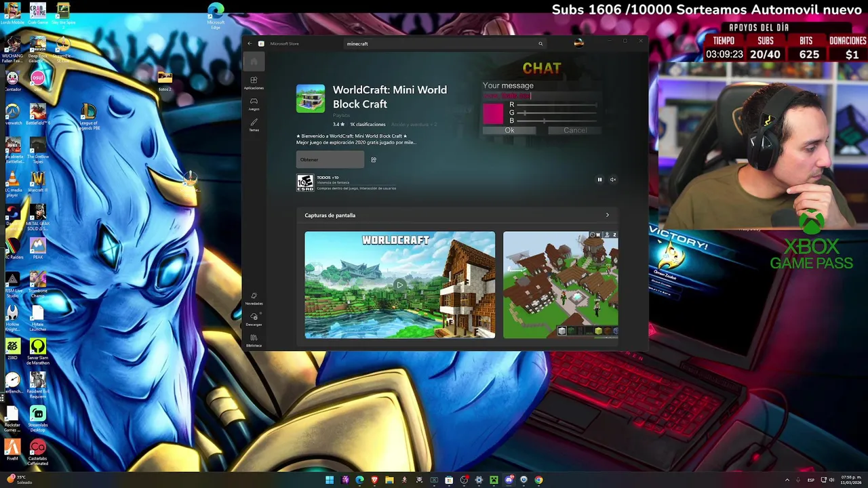Adjust the G color slider
The width and height of the screenshot is (868, 488).
click(556, 113)
